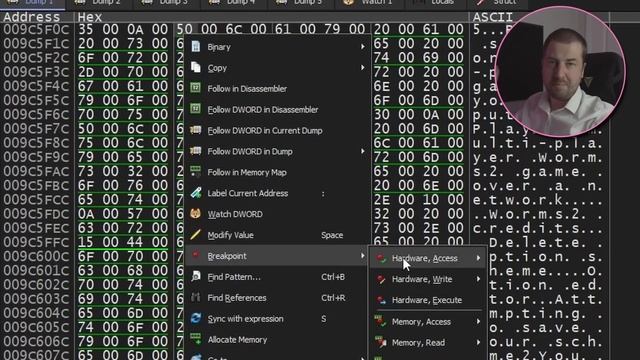This screenshot has height=360, width=640.
Task: Select address 009C606C row
Action: 36,341
